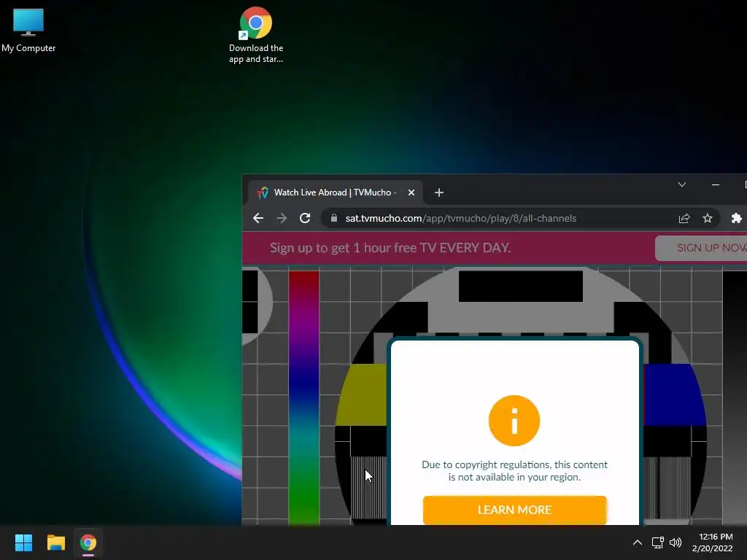Open the Chrome shortcut 'Download the app' on desktop

(256, 35)
